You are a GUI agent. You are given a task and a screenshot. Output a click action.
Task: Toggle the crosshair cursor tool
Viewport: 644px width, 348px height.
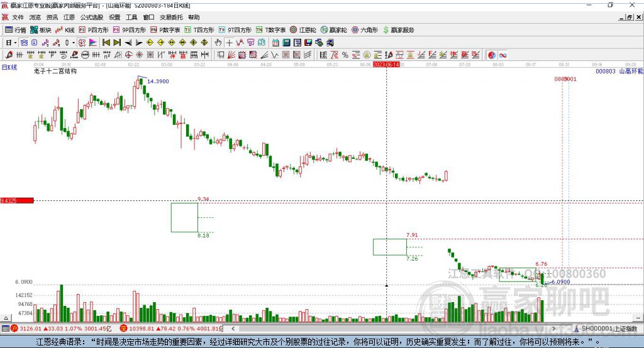(229, 43)
